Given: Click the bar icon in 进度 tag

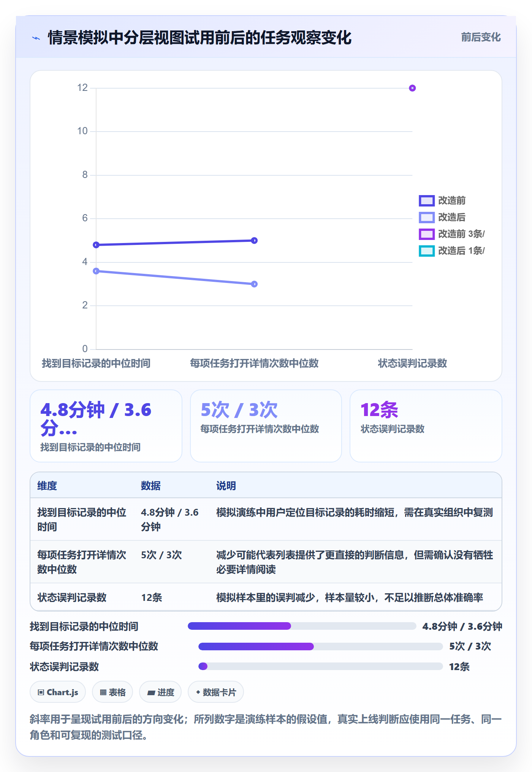Looking at the screenshot, I should coord(151,693).
